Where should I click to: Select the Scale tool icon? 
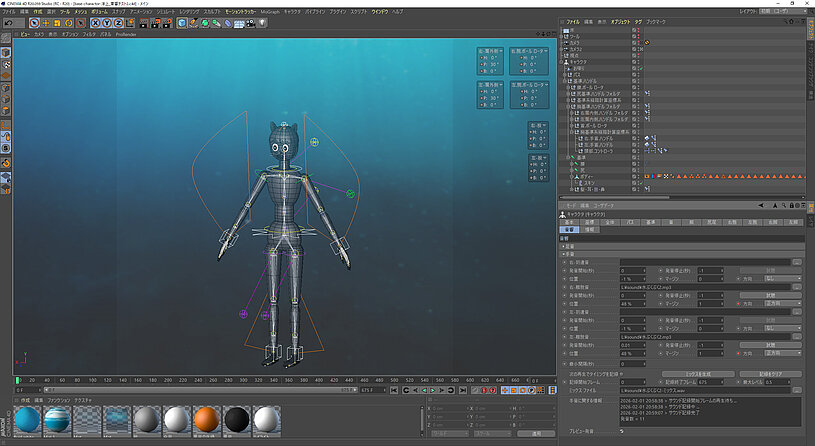pyautogui.click(x=57, y=21)
